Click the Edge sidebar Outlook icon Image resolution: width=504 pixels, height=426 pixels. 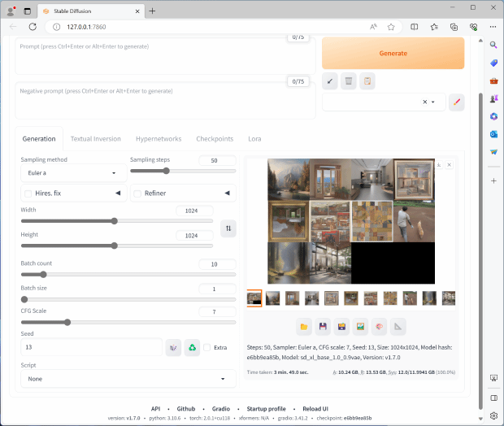[493, 134]
